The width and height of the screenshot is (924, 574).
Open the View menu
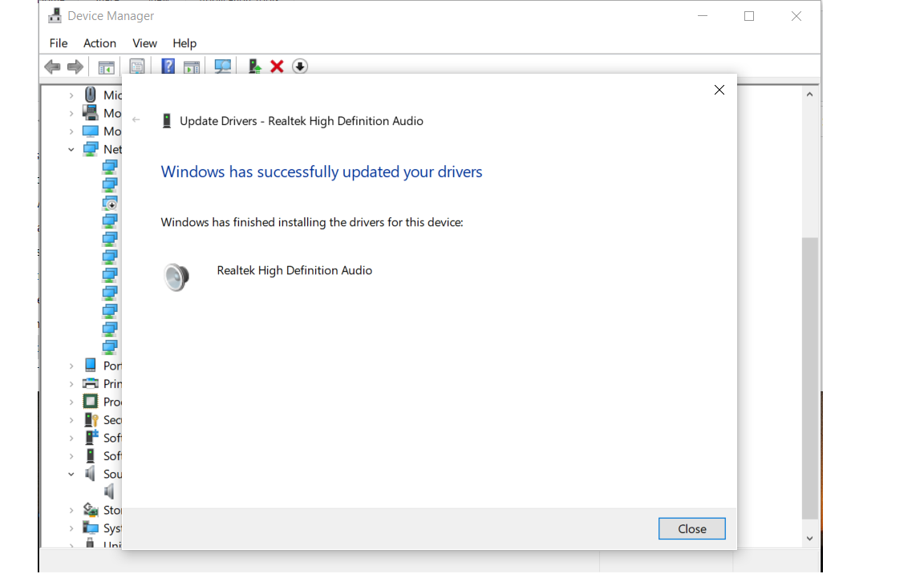click(x=144, y=43)
